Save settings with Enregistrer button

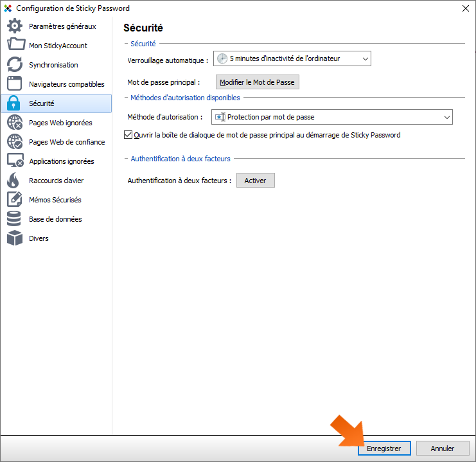click(x=384, y=449)
